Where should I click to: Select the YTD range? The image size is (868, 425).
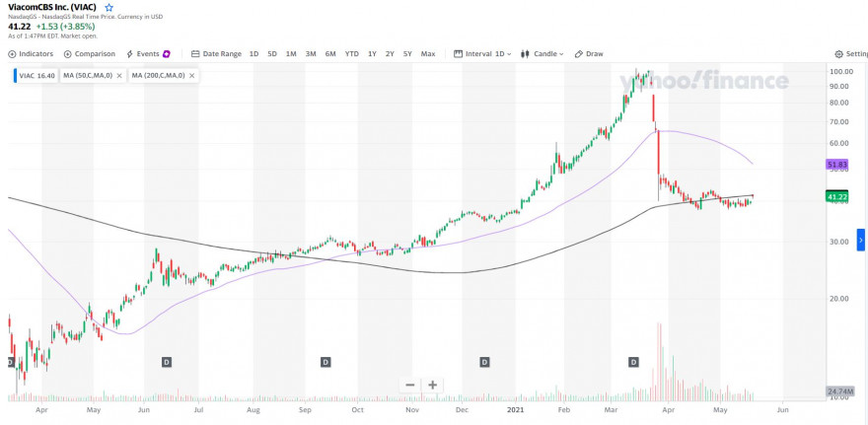pos(351,53)
